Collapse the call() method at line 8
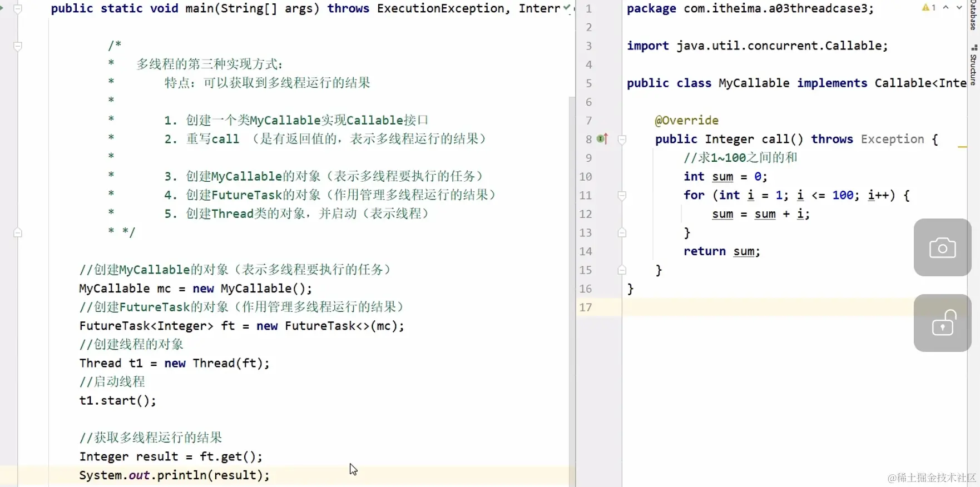The height and width of the screenshot is (487, 980). coord(622,140)
